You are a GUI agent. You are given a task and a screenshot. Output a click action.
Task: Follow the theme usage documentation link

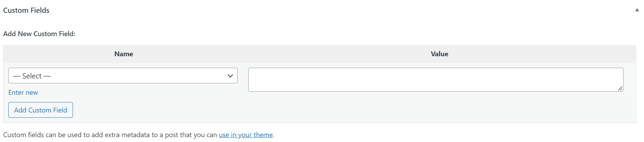tap(246, 135)
